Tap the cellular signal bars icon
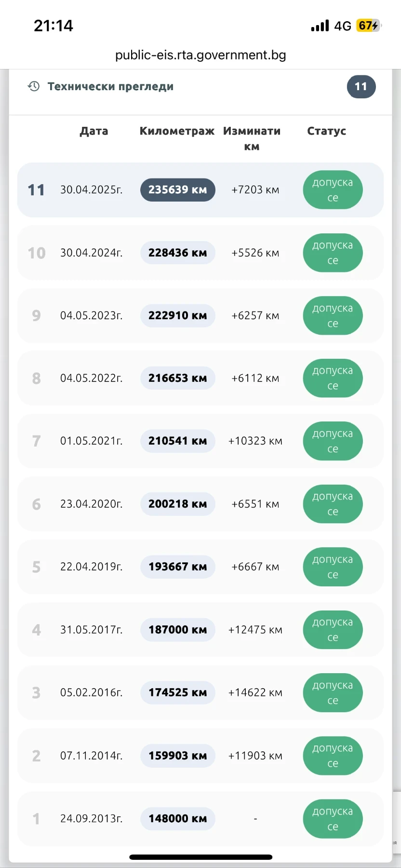Screen dimensions: 401x868 tap(320, 26)
